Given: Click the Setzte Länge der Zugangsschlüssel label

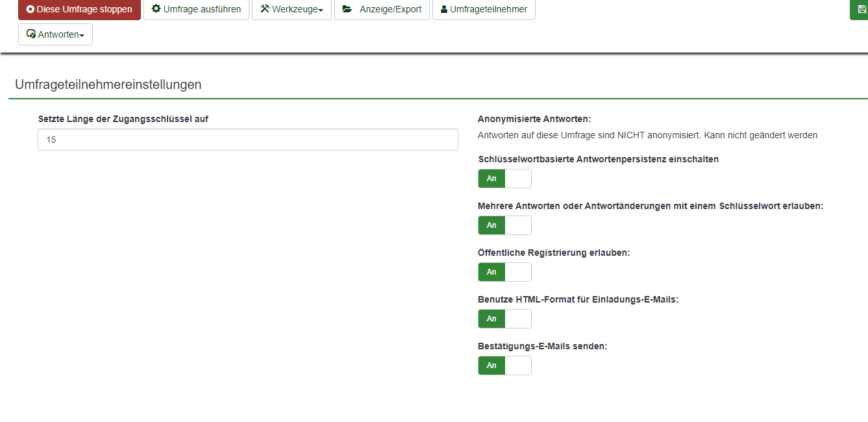Looking at the screenshot, I should tap(123, 119).
